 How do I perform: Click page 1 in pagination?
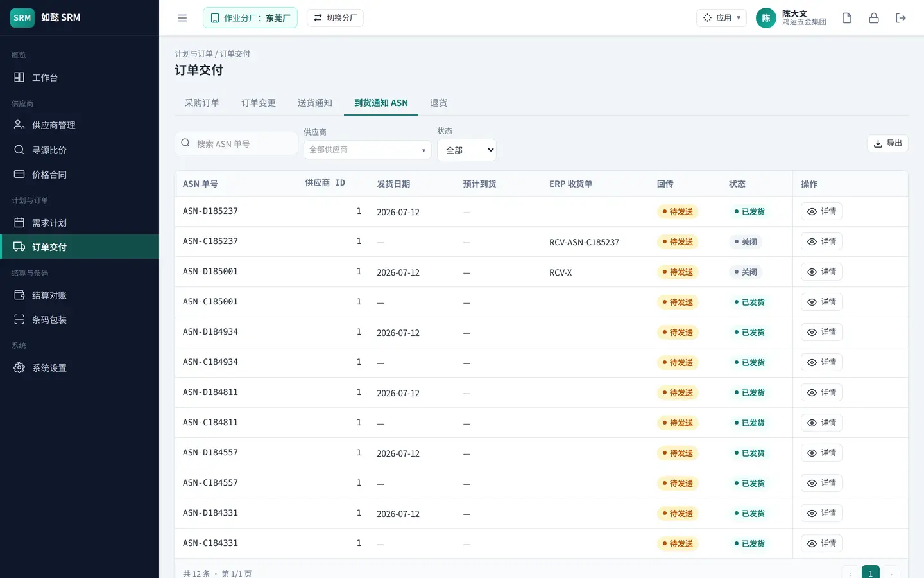(x=871, y=574)
